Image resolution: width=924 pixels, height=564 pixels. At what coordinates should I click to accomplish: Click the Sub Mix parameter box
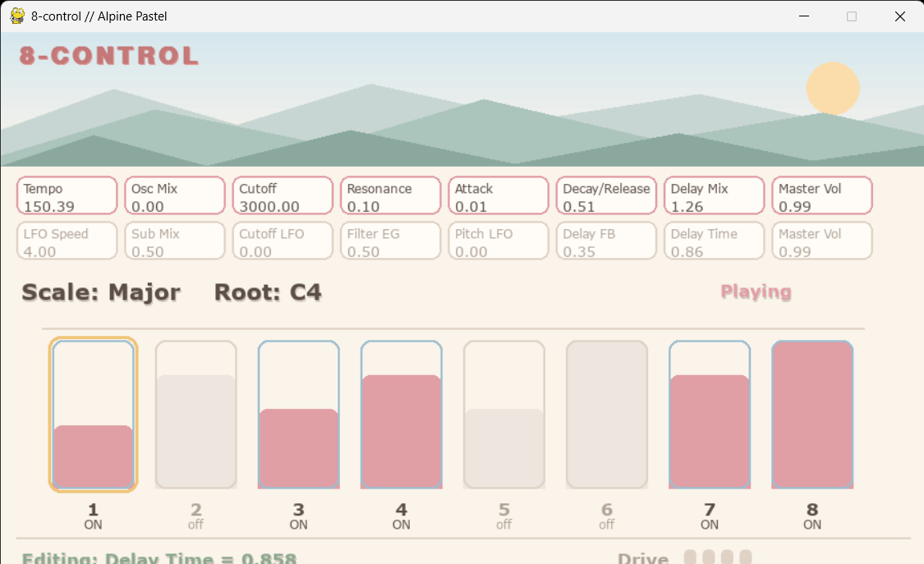tap(174, 241)
